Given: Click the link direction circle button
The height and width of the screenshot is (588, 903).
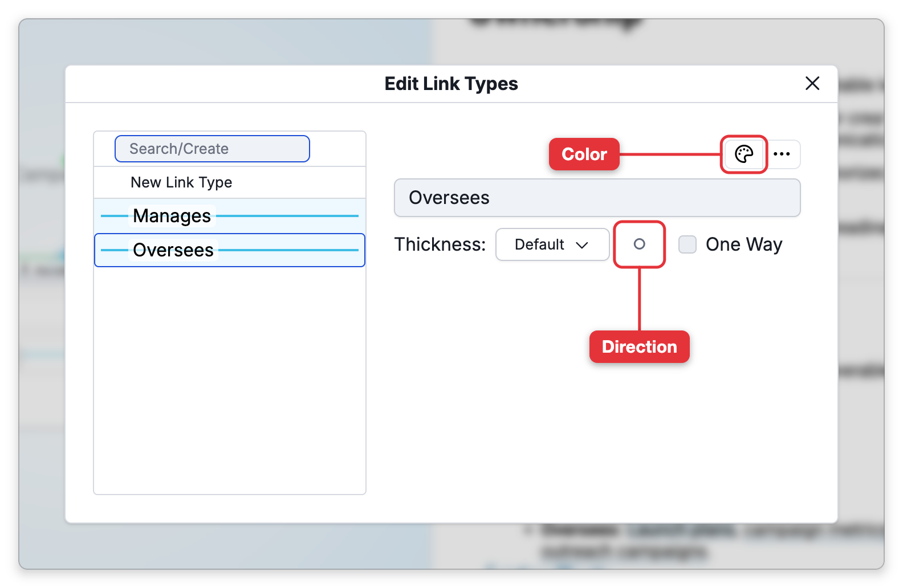Looking at the screenshot, I should [639, 244].
